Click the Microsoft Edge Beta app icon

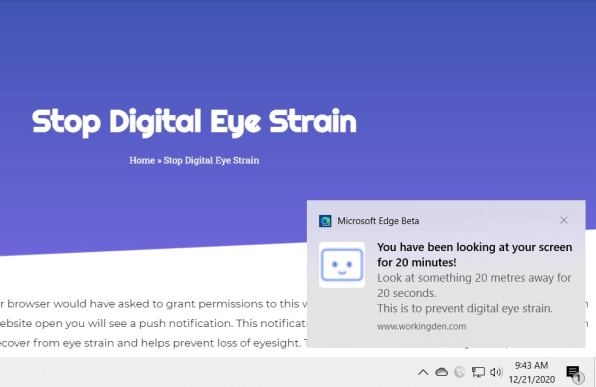click(325, 221)
